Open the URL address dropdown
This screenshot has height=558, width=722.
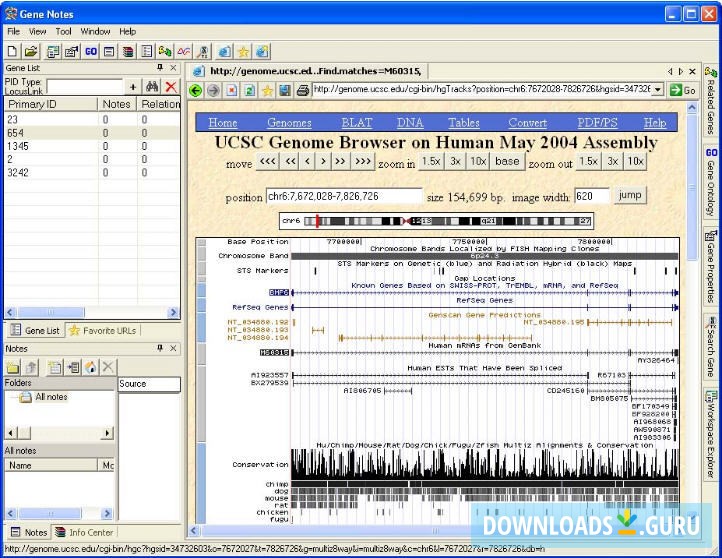click(x=658, y=89)
